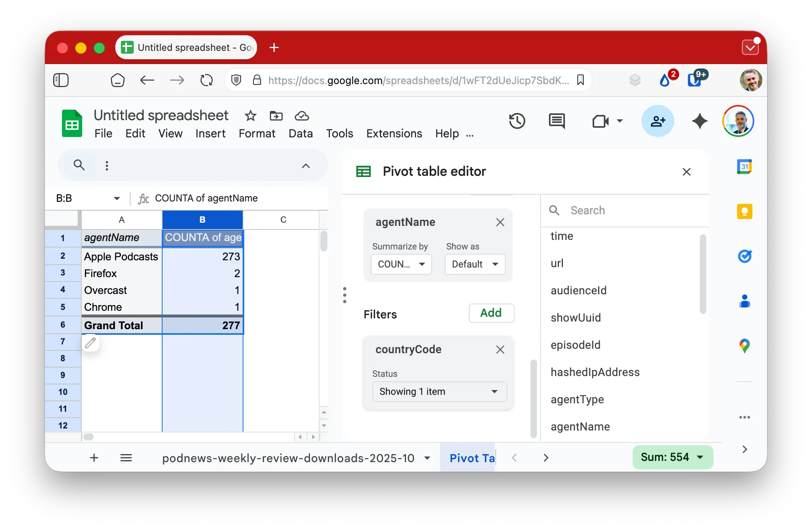The width and height of the screenshot is (812, 531).
Task: Open Google Keep in side panel
Action: pyautogui.click(x=744, y=211)
